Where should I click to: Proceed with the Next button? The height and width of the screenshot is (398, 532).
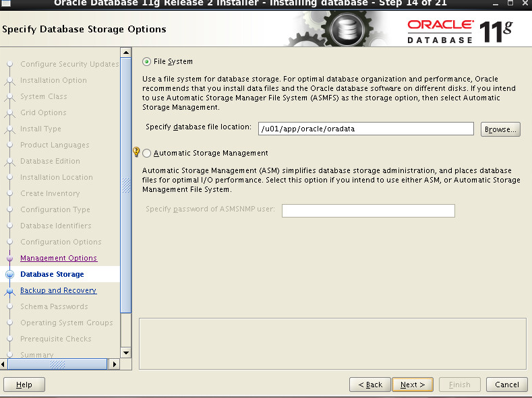[x=412, y=385]
